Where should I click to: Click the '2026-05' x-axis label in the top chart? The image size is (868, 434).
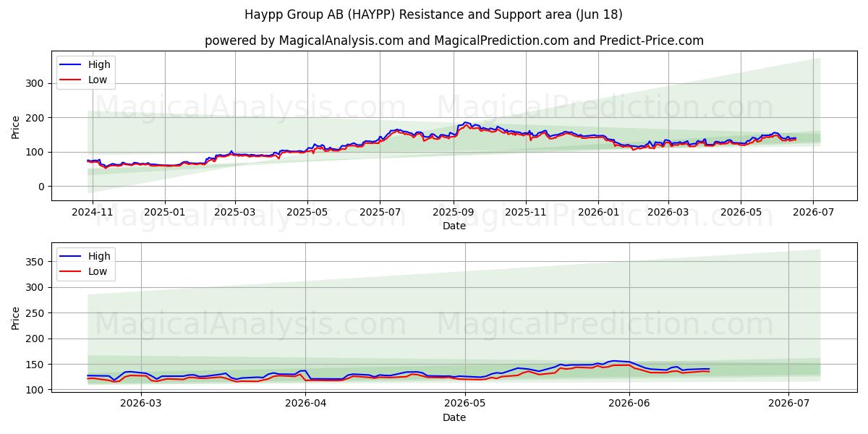pos(740,213)
